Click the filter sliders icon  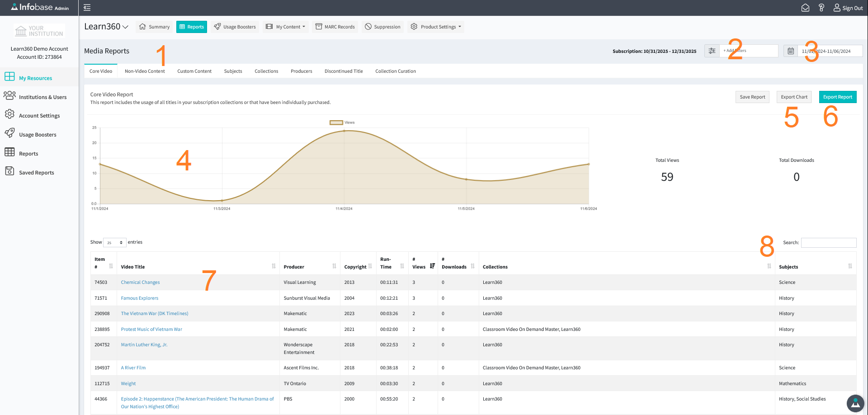click(x=712, y=51)
